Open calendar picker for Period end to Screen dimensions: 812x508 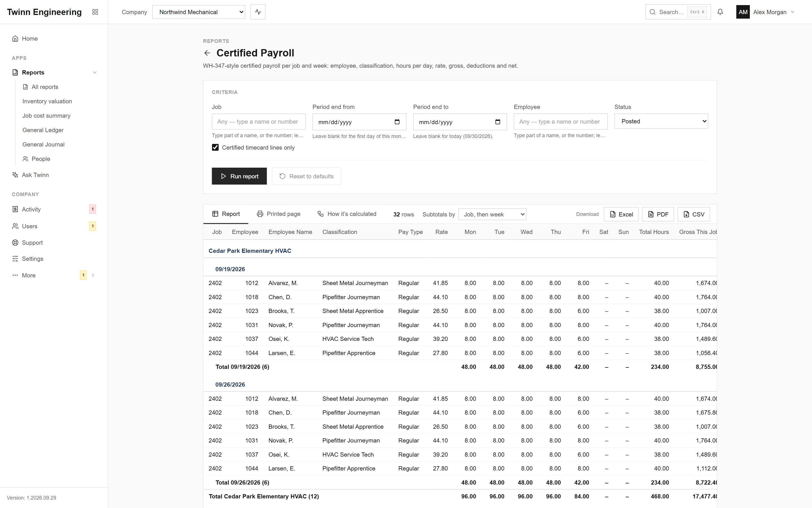[x=498, y=122]
